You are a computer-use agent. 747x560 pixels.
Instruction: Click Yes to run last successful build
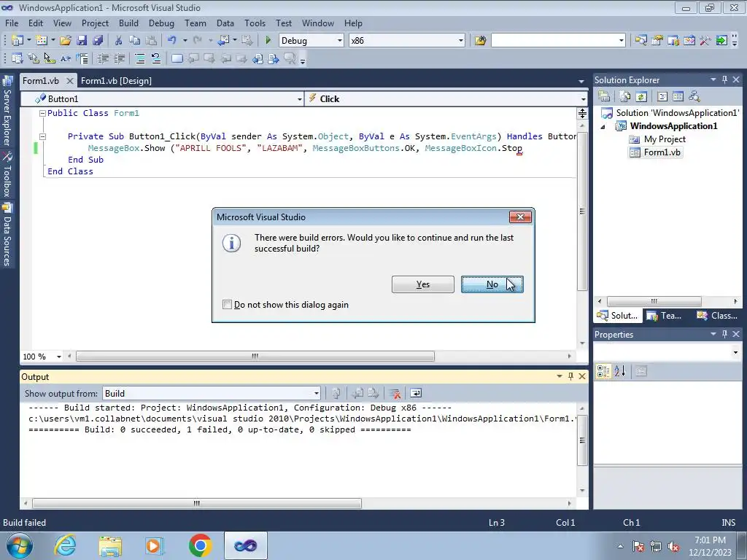[422, 284]
